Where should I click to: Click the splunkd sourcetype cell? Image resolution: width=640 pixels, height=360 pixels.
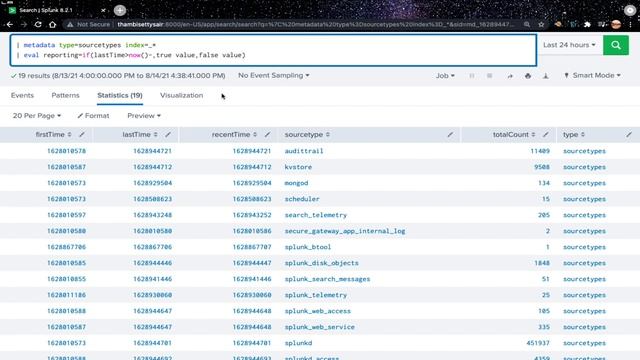tap(298, 343)
